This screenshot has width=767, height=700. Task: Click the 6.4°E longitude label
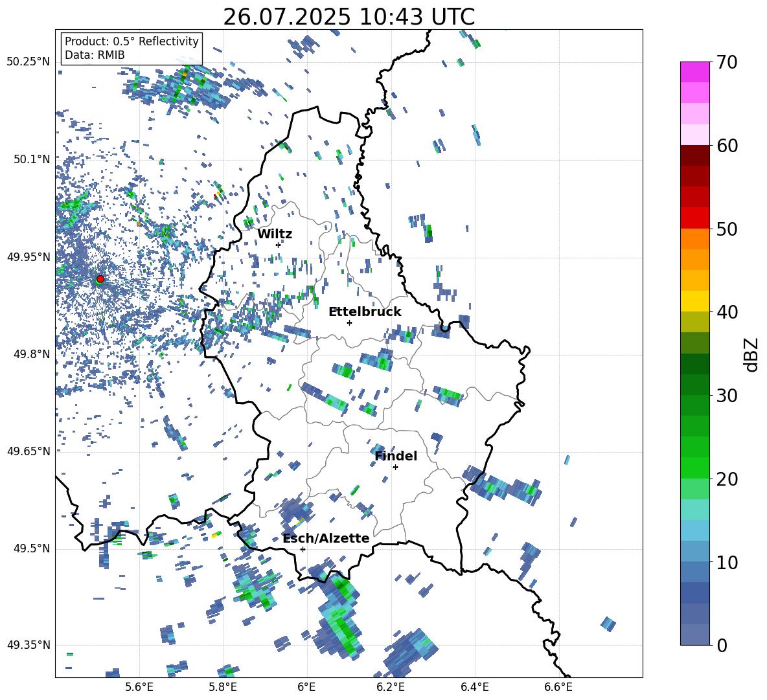(x=474, y=687)
